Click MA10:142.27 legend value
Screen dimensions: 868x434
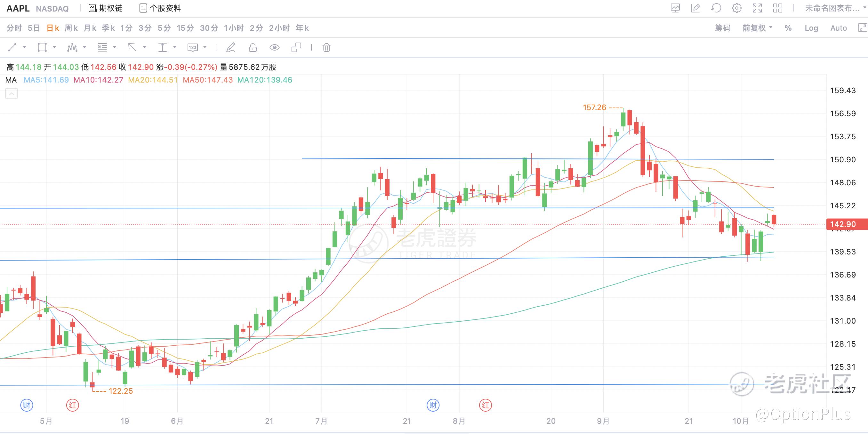click(x=98, y=80)
